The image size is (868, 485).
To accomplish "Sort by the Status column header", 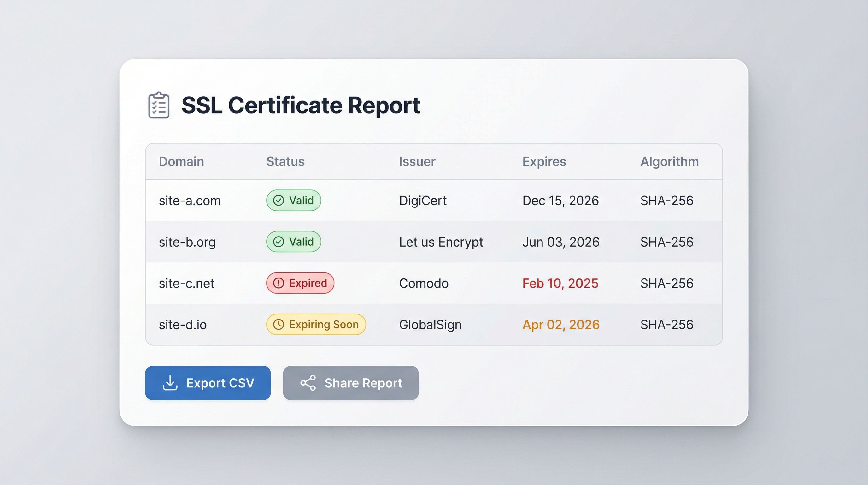I will tap(285, 162).
